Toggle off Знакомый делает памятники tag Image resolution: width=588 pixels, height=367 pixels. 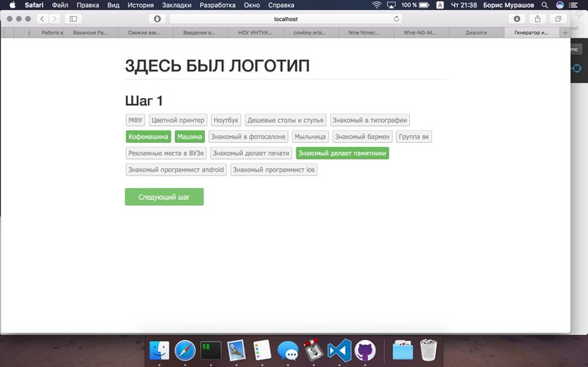coord(342,153)
